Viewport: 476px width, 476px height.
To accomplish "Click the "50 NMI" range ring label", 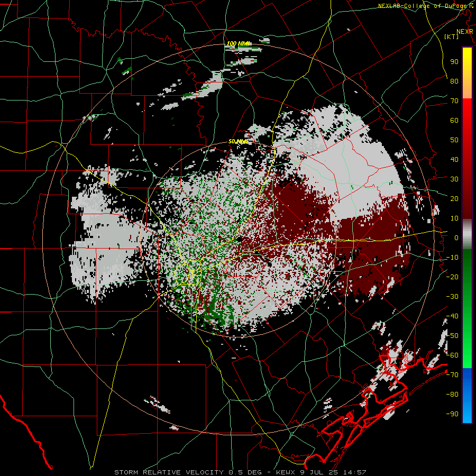I will (239, 141).
